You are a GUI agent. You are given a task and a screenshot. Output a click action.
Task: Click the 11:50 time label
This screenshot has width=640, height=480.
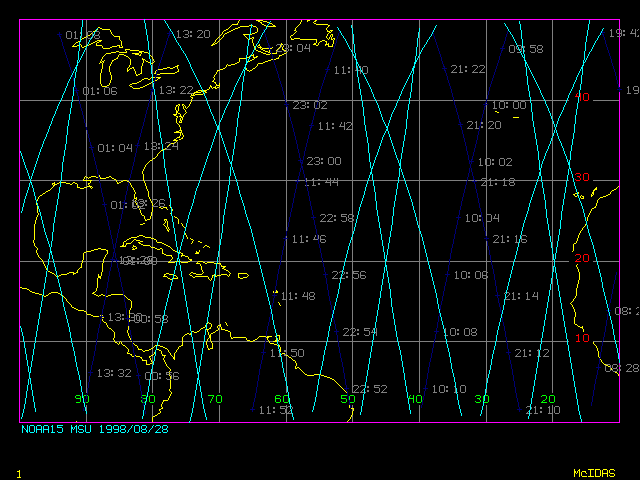point(287,353)
